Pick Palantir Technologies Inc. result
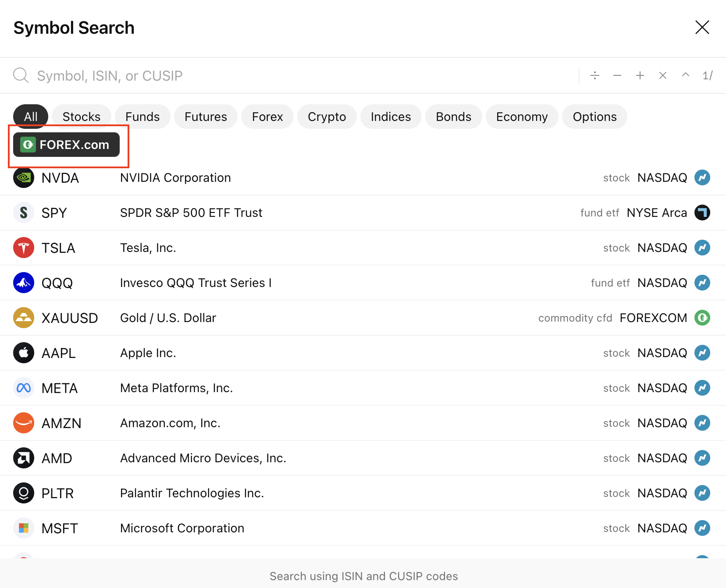 tap(192, 493)
